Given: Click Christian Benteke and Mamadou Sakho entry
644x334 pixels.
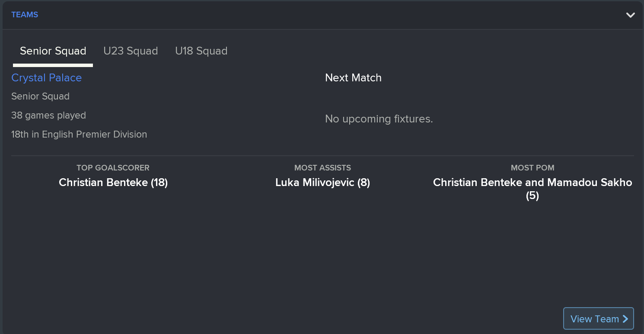Looking at the screenshot, I should coord(532,183).
